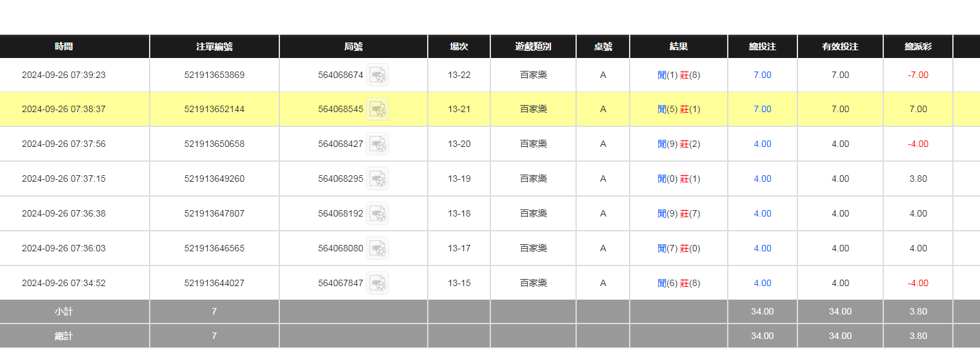Click the result 閒(9) 莊(7) cell
Image resolution: width=980 pixels, height=357 pixels.
click(x=678, y=214)
